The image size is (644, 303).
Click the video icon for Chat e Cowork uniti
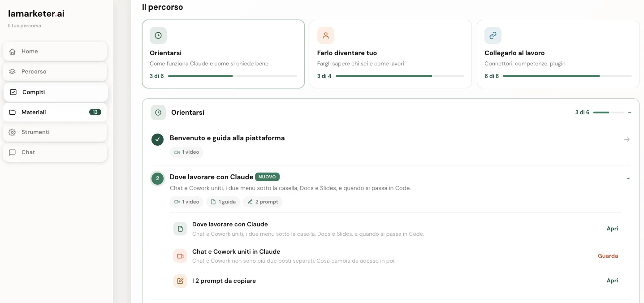180,256
